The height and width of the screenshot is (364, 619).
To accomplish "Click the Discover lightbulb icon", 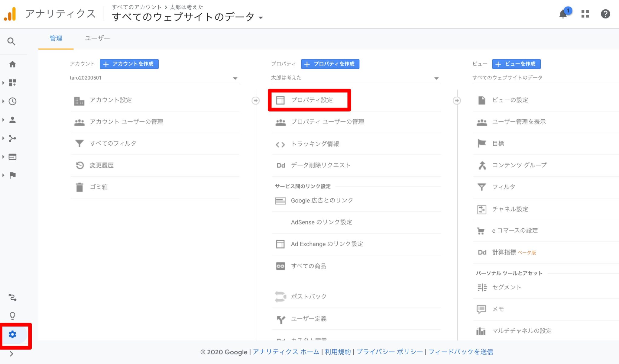I will [x=12, y=316].
